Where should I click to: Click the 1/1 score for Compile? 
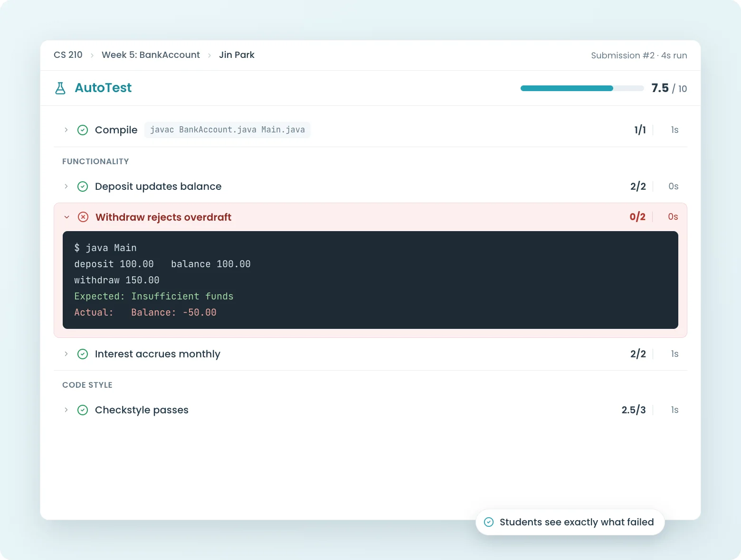click(640, 130)
